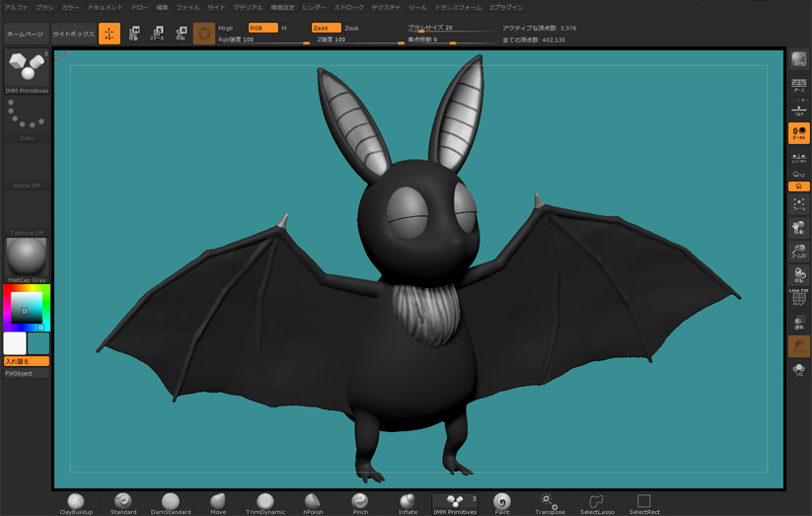Toggle the Solo (ソロ) mode icon
812x516 pixels.
coord(798,370)
